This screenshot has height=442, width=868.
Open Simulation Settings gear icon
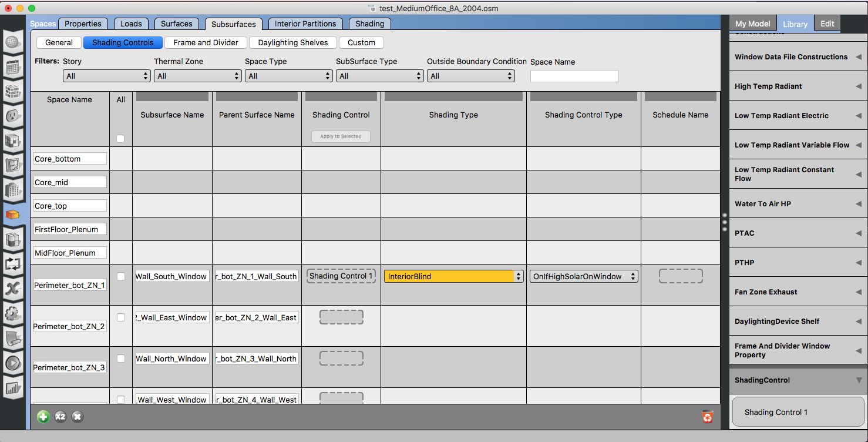[x=13, y=314]
